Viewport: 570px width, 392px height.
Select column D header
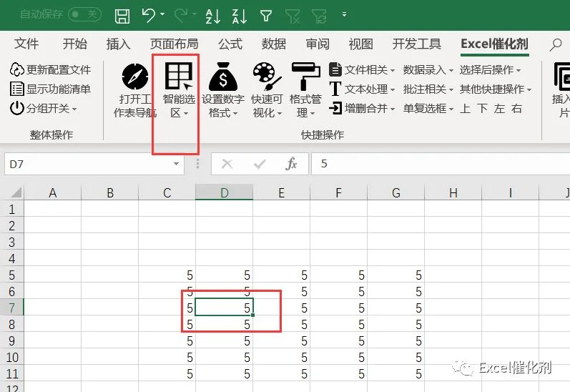coord(225,192)
